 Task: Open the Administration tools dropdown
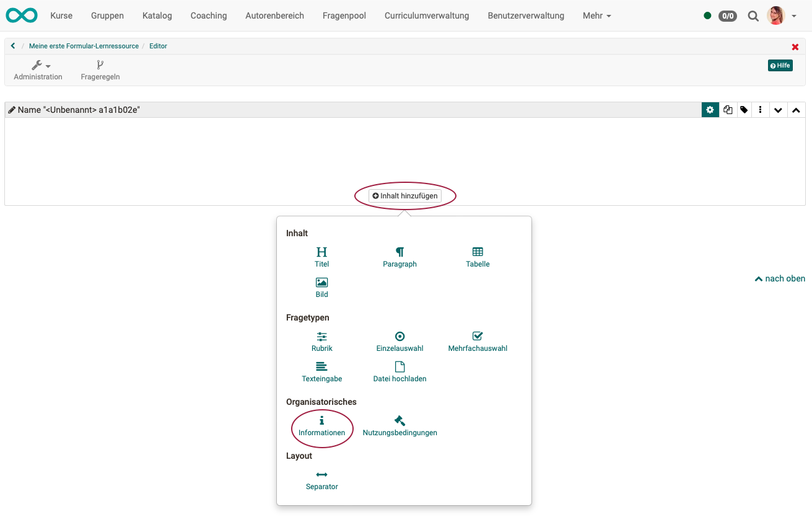38,70
